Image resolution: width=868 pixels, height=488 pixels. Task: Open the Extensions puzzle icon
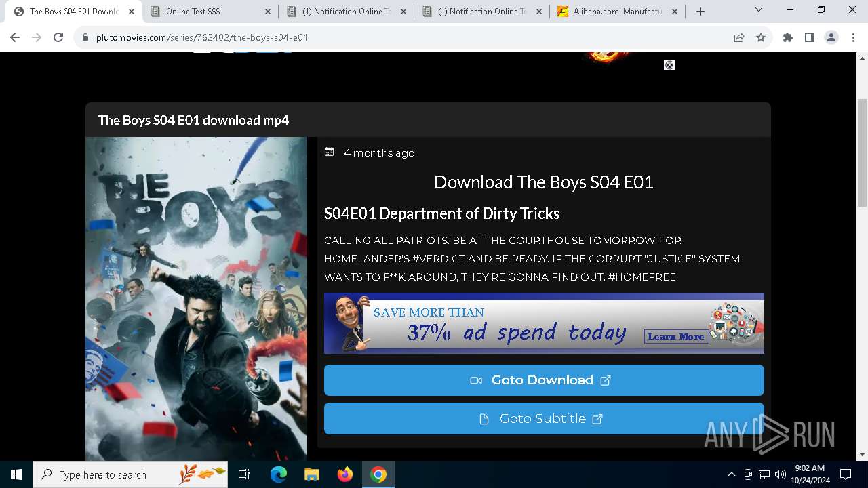pyautogui.click(x=788, y=37)
